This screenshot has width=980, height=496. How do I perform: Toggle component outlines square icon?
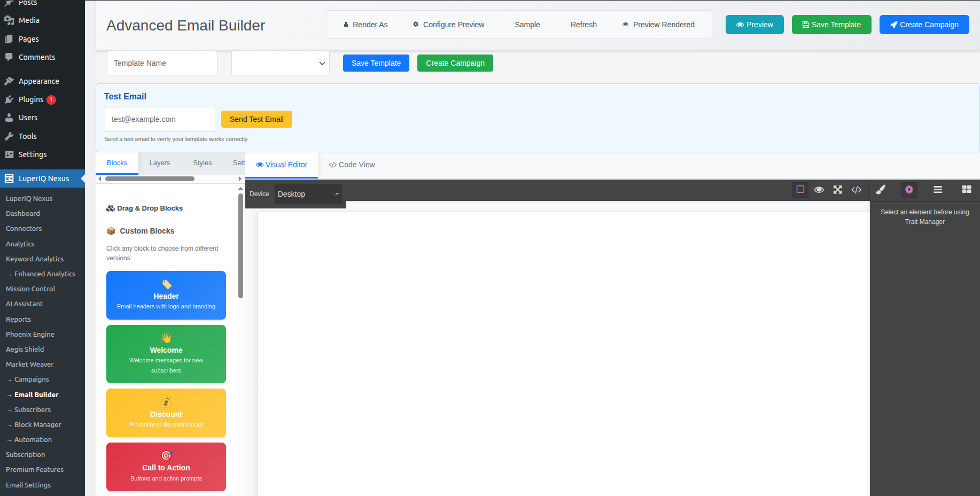(x=800, y=190)
